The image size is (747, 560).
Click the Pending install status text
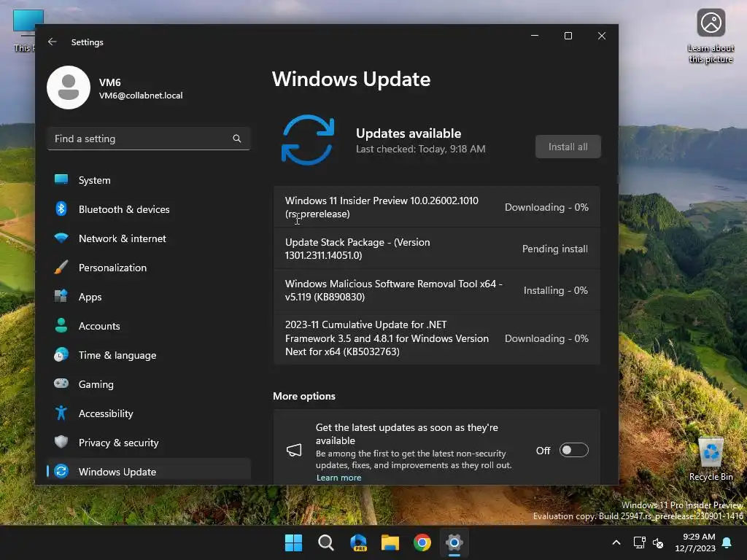[x=555, y=249]
